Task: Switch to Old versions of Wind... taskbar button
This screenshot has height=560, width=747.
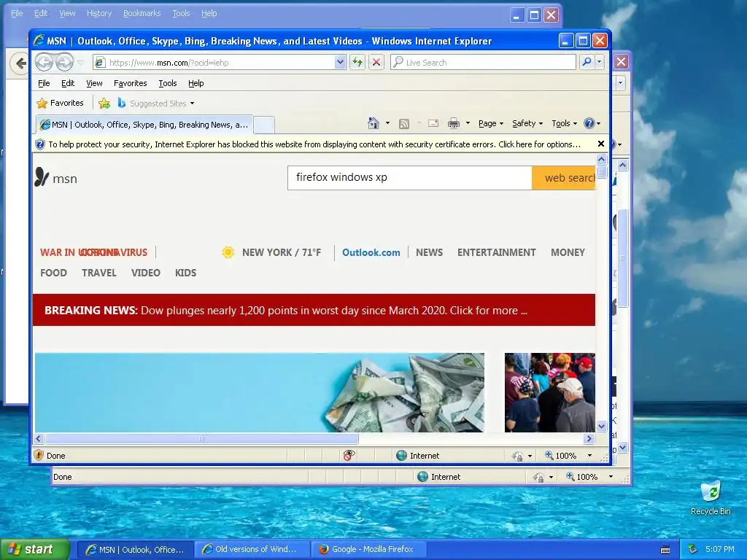Action: [252, 550]
